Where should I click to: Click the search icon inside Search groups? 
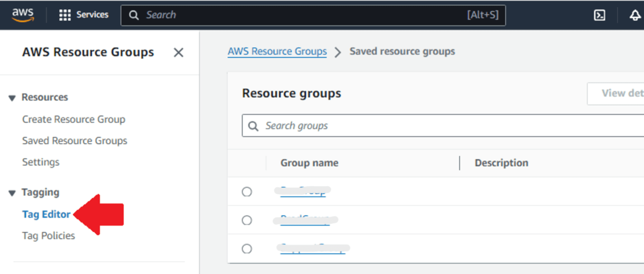click(253, 126)
